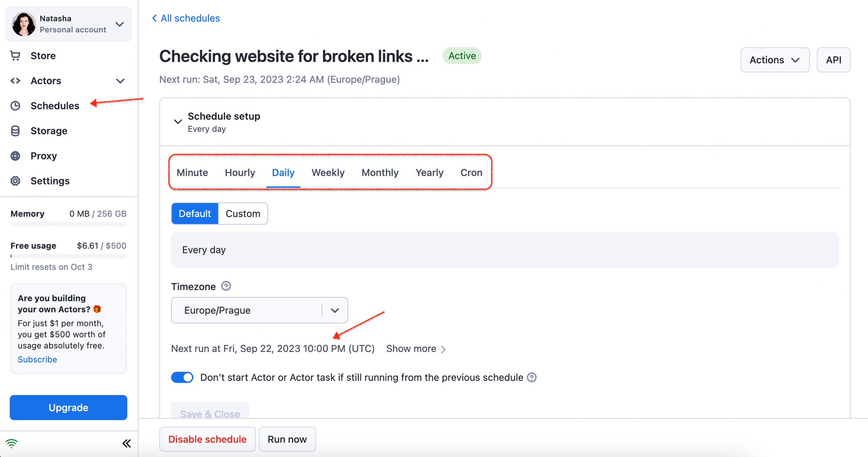Open Settings from the sidebar
Viewport: 868px width, 457px height.
[50, 181]
